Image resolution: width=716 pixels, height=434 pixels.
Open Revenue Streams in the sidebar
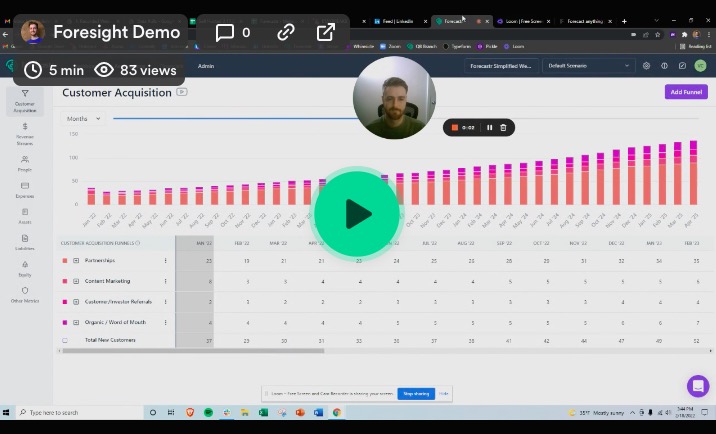25,134
